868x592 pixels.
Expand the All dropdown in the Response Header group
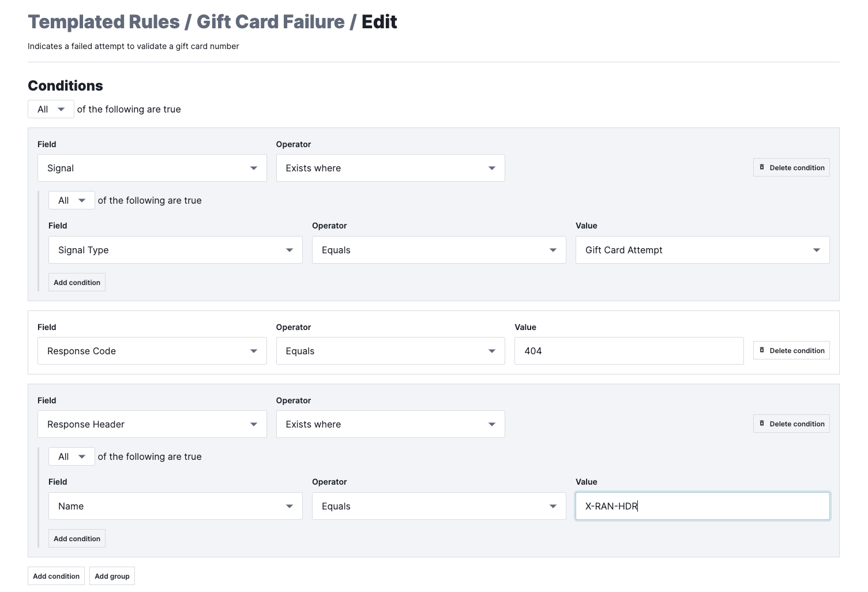point(72,456)
